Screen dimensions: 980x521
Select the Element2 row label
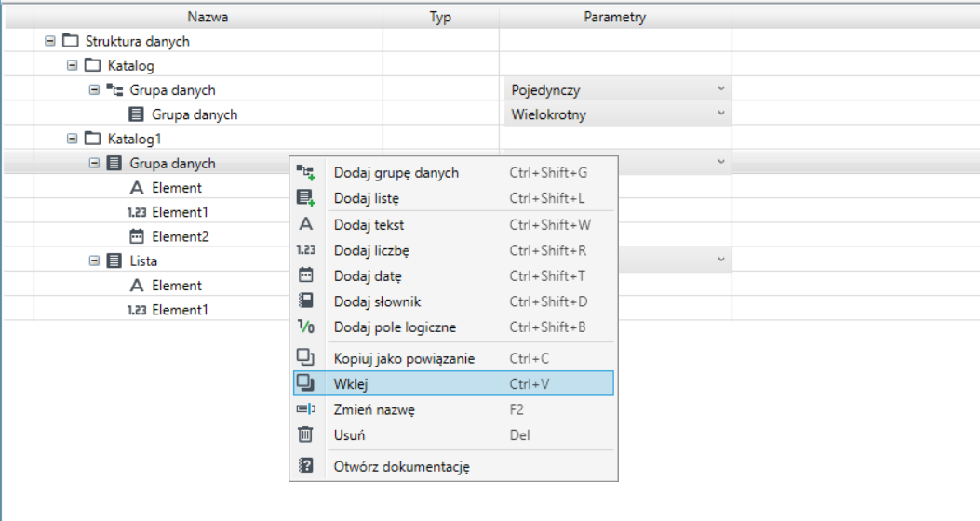181,236
